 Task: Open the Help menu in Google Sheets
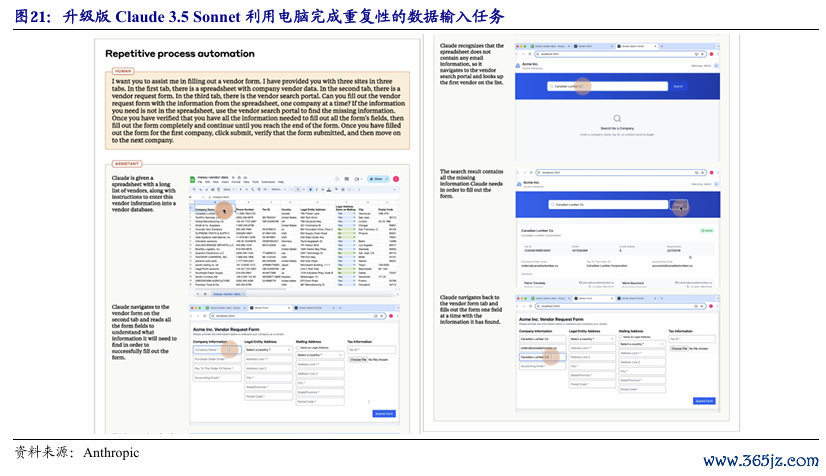pyautogui.click(x=281, y=182)
